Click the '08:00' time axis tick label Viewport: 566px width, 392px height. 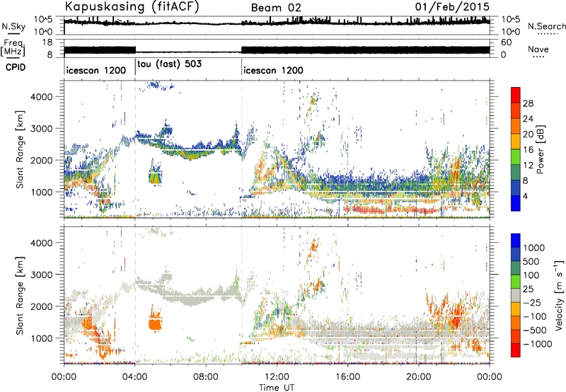point(206,377)
